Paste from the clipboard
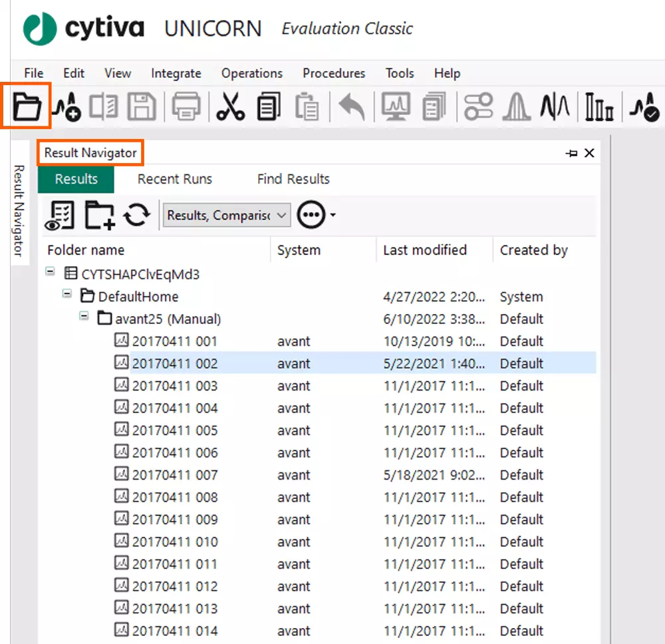Viewport: 665px width, 644px height. pos(307,106)
